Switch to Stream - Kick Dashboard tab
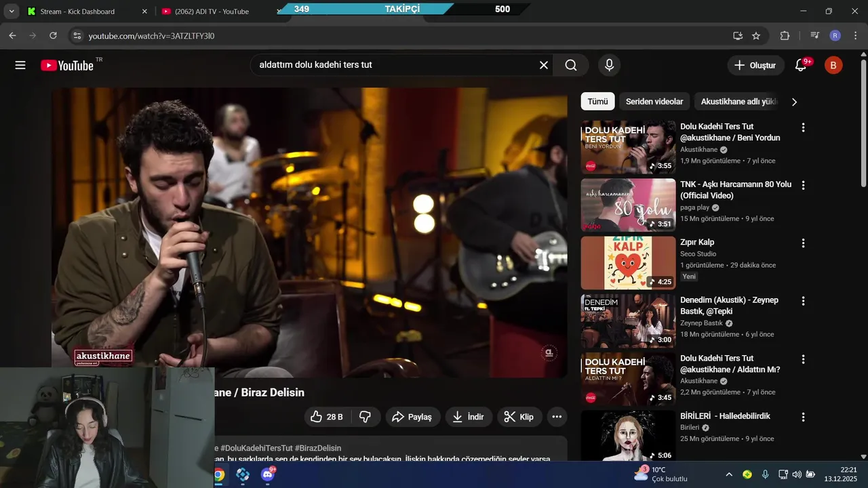This screenshot has height=488, width=868. 77,12
